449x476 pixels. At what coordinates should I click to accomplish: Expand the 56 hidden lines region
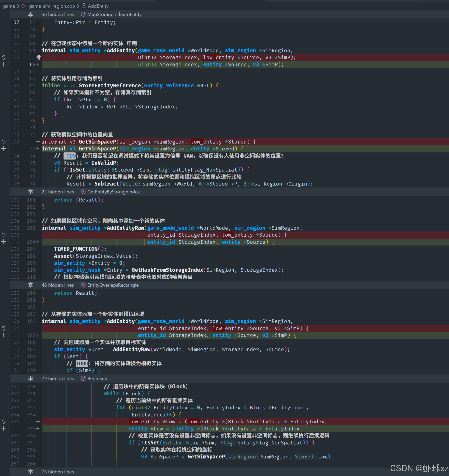[x=30, y=14]
